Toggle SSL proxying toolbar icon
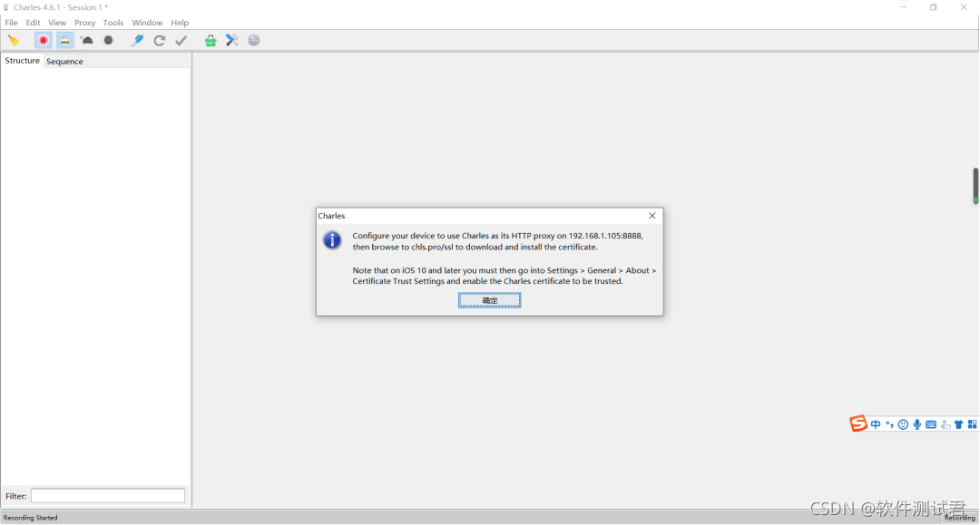Image resolution: width=980 pixels, height=525 pixels. point(65,41)
